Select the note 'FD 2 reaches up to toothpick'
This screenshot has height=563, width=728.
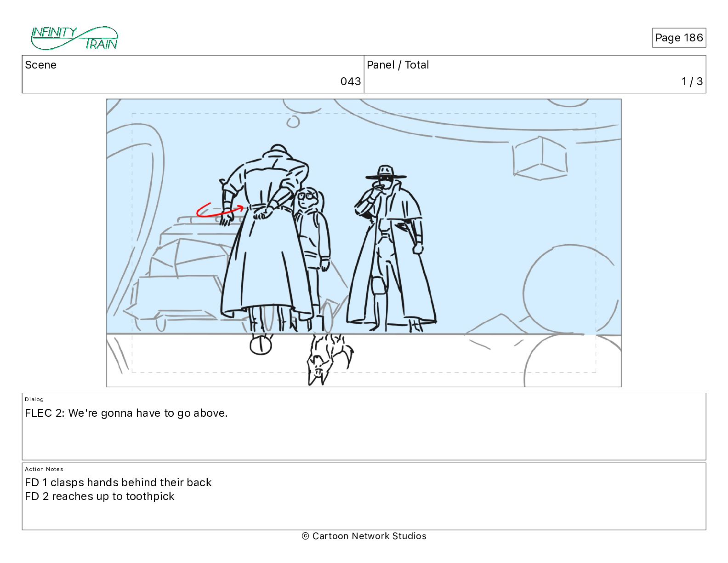point(100,496)
